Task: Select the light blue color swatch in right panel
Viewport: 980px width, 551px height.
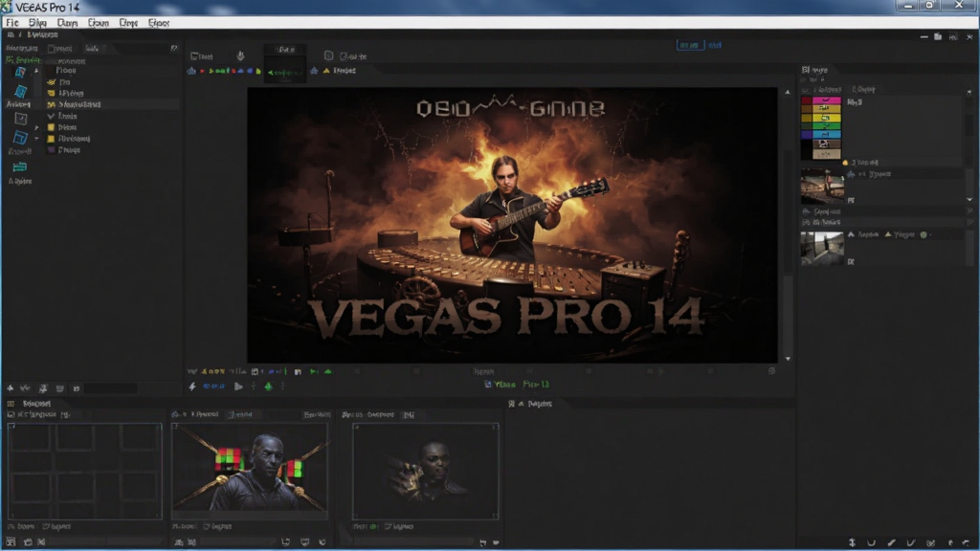Action: [826, 134]
